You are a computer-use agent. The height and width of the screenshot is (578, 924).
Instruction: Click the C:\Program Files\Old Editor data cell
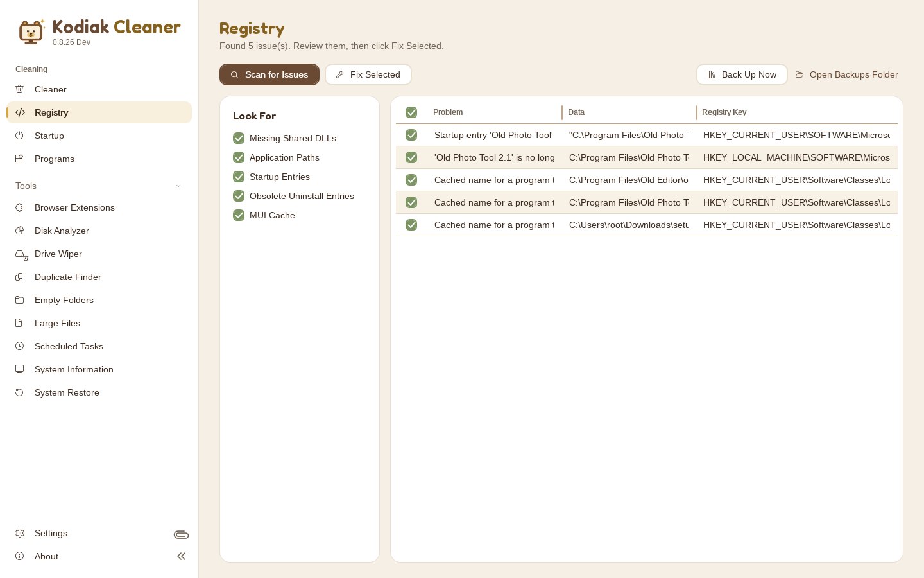[629, 180]
